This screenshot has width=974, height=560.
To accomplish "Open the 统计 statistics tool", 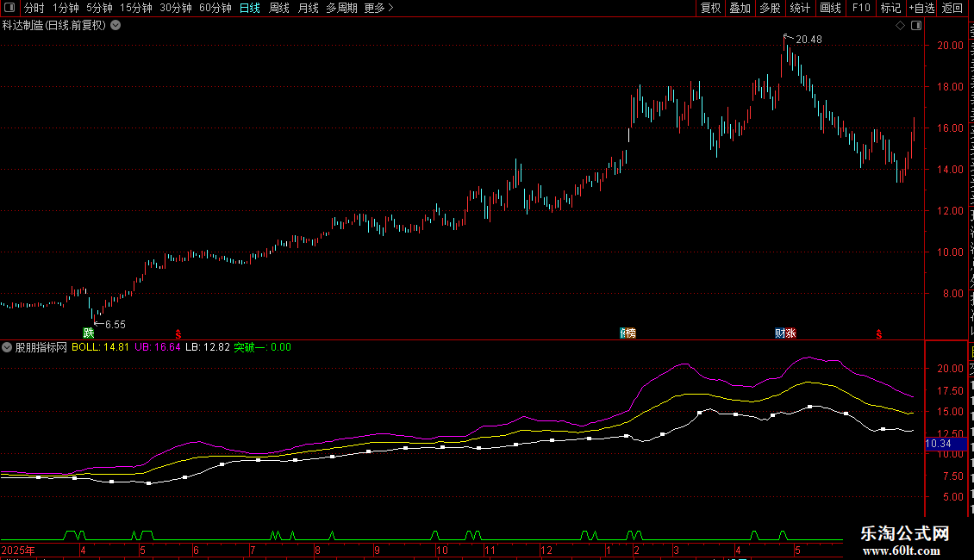I will point(799,8).
